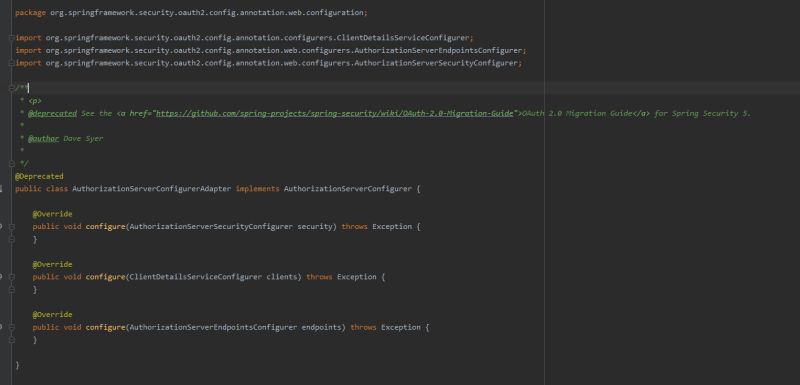This screenshot has width=800, height=385.
Task: Click the <p> tag in the Javadoc
Action: (35, 101)
